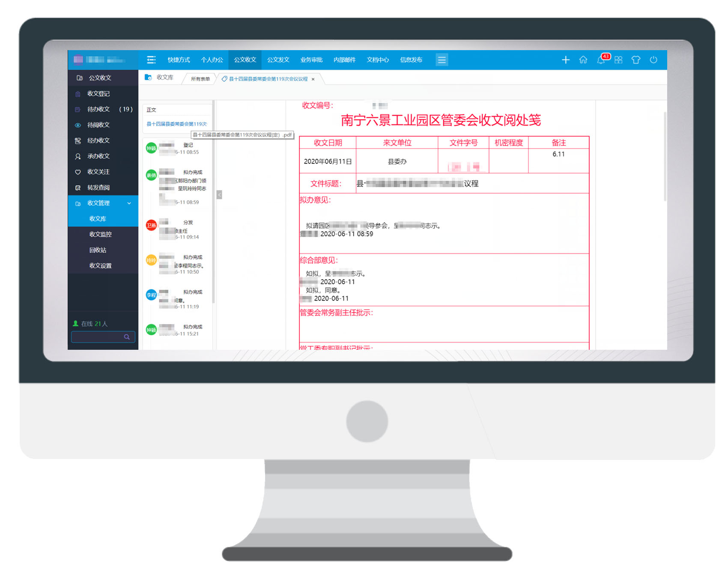This screenshot has height=578, width=728.
Task: Select the 收文登记 clipboard icon
Action: [x=78, y=93]
